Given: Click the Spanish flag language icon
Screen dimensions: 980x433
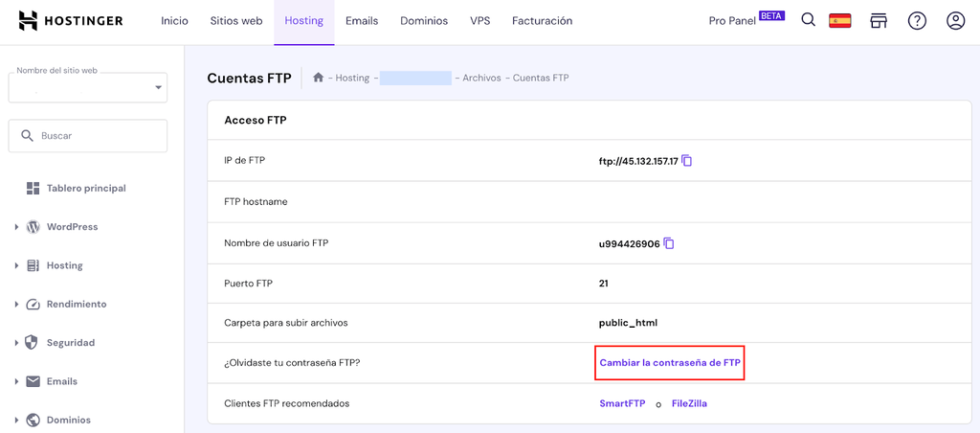Looking at the screenshot, I should click(840, 20).
